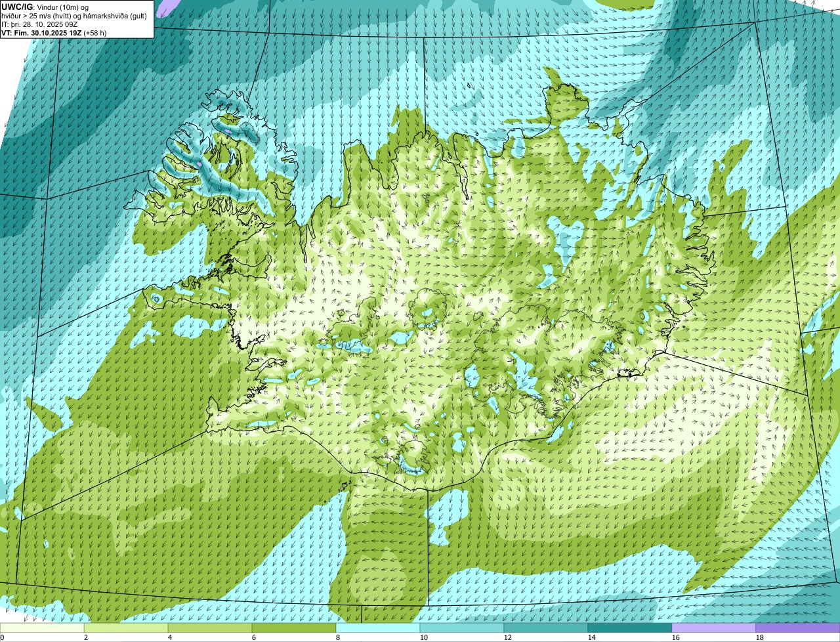Click the '10' label on the color scale
Image resolution: width=840 pixels, height=642 pixels.
tap(424, 637)
